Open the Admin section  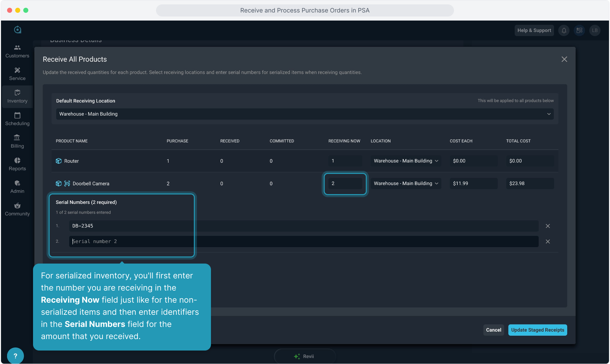[x=17, y=187]
